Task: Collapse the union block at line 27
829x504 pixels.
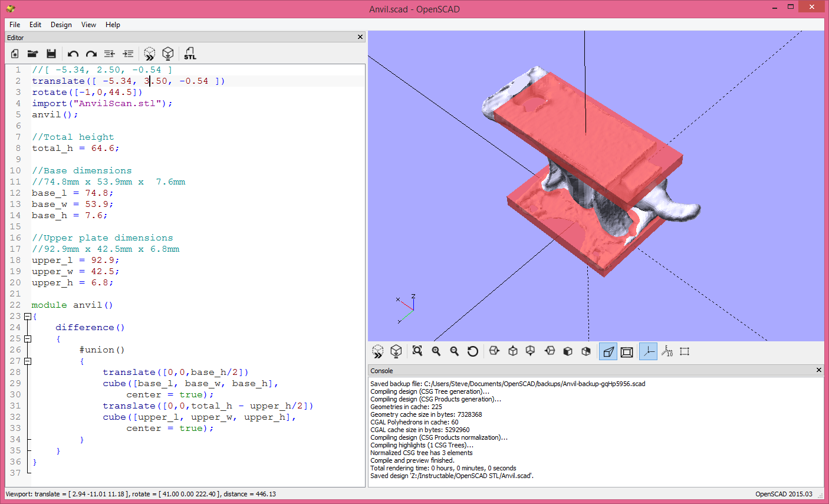Action: pyautogui.click(x=27, y=361)
